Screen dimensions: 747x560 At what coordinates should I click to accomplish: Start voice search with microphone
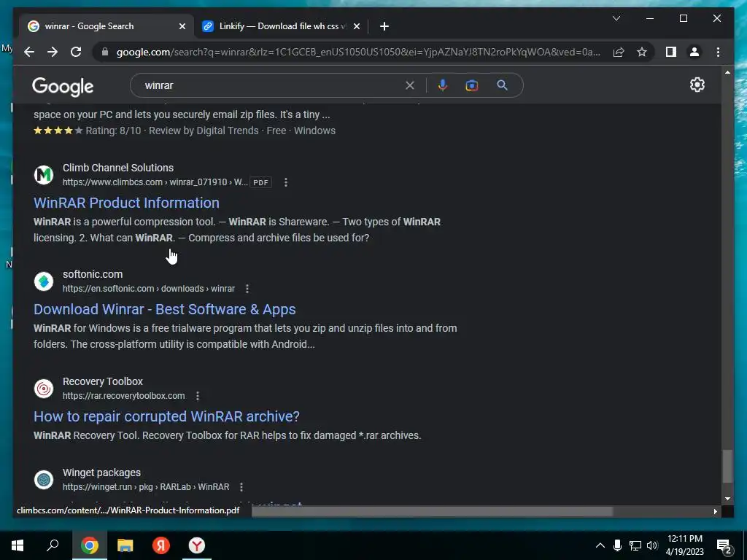coord(443,85)
